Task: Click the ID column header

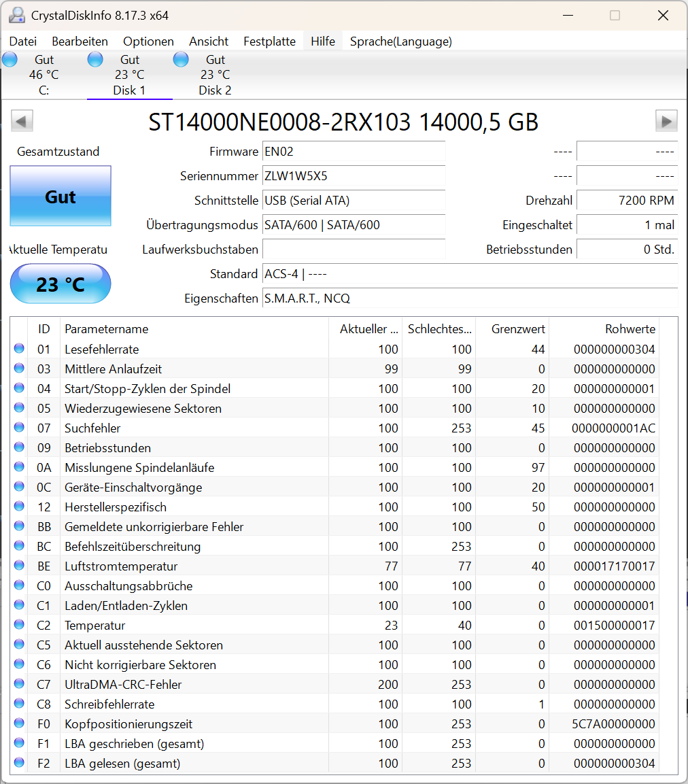Action: 44,329
